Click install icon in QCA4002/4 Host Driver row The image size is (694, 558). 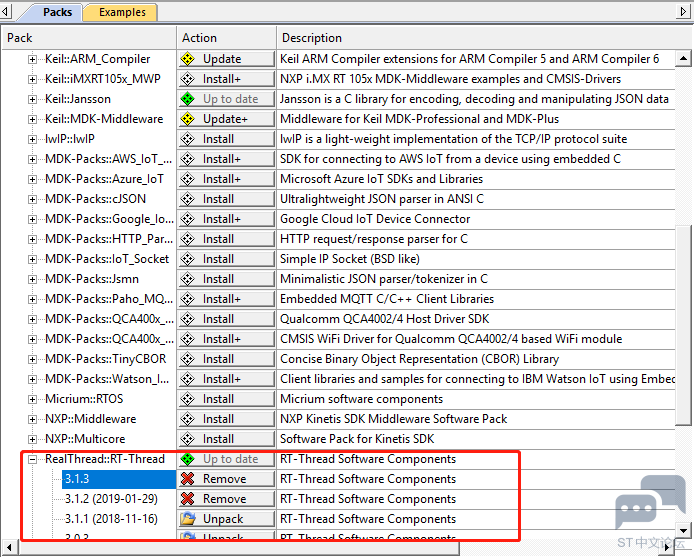click(188, 319)
